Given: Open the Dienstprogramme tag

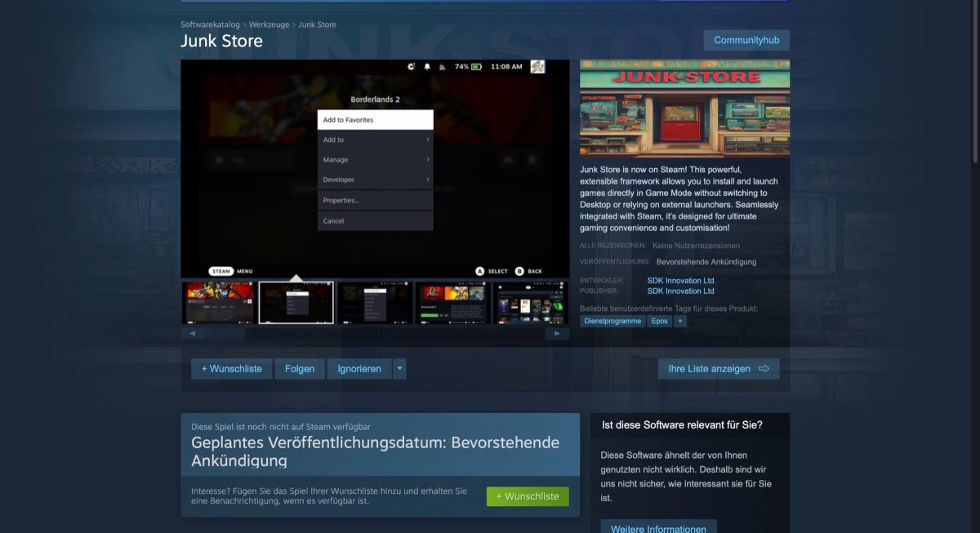Looking at the screenshot, I should [612, 321].
